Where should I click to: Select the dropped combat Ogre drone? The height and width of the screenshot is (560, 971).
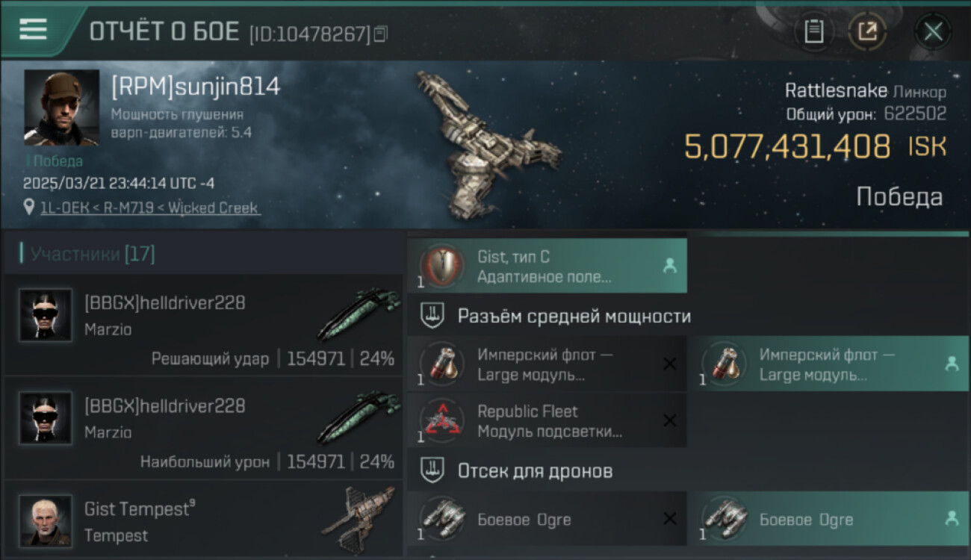click(830, 518)
